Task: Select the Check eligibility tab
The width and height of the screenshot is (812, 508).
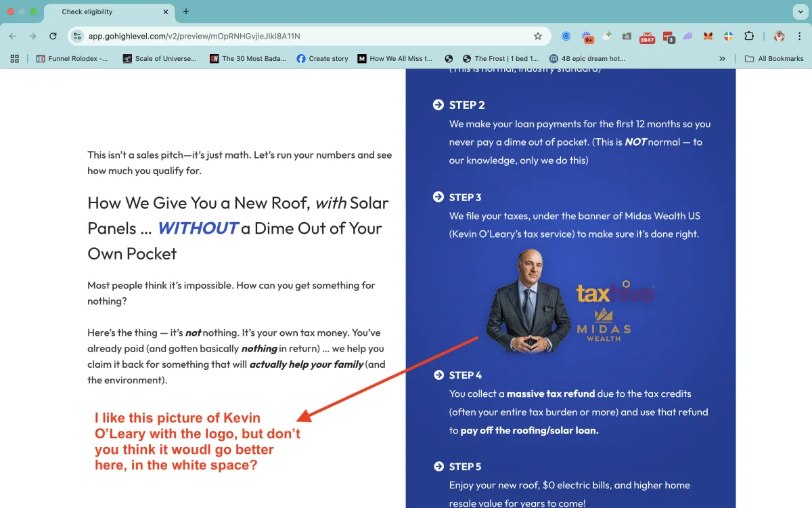Action: 108,12
